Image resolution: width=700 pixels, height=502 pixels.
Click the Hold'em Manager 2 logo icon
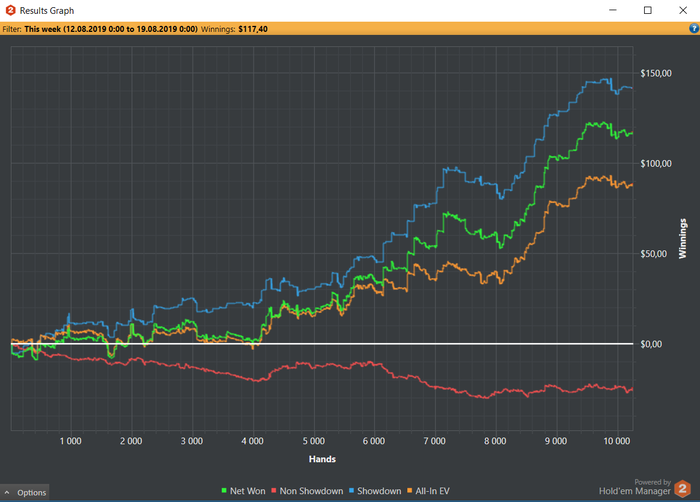pos(682,489)
